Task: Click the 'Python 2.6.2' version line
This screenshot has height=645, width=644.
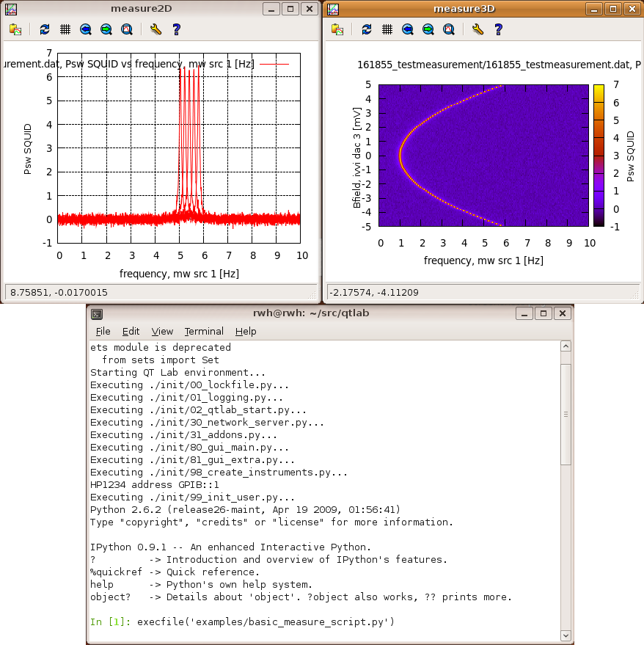Action: tap(245, 510)
